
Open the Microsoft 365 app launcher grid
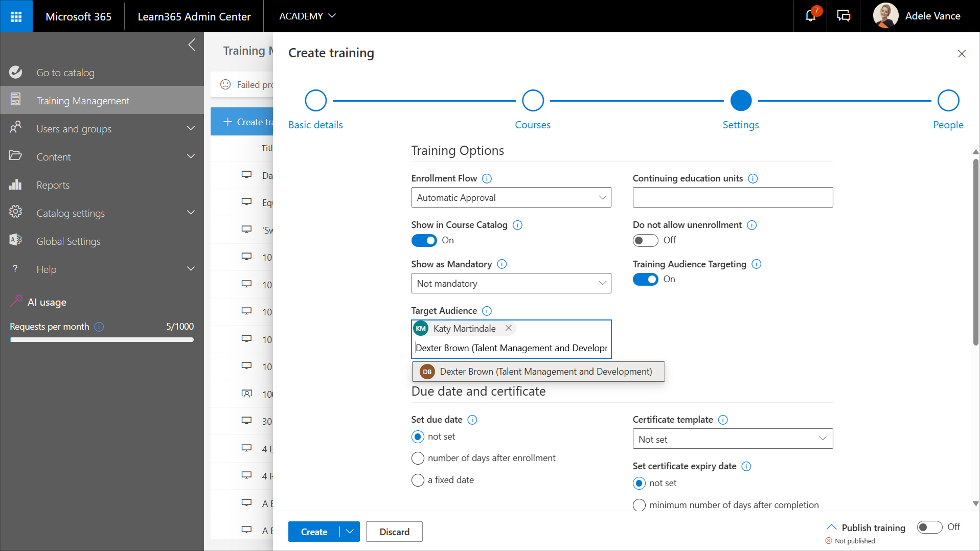click(16, 16)
